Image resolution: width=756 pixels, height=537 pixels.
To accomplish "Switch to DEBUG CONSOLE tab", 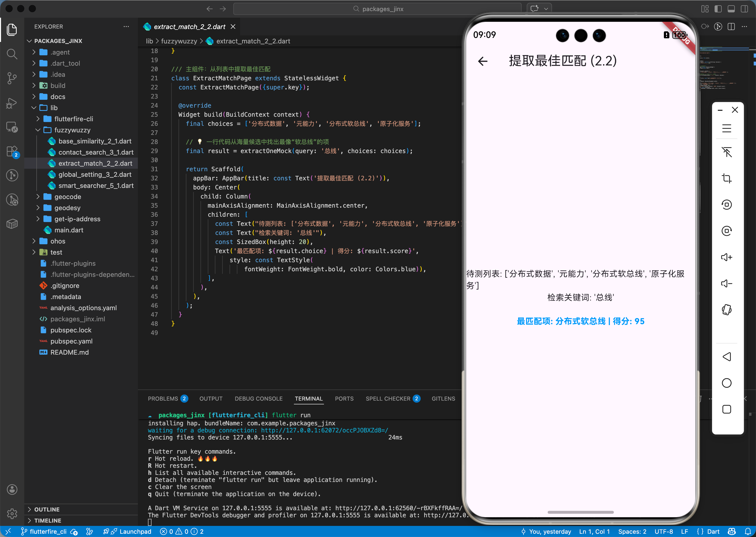I will pyautogui.click(x=259, y=398).
